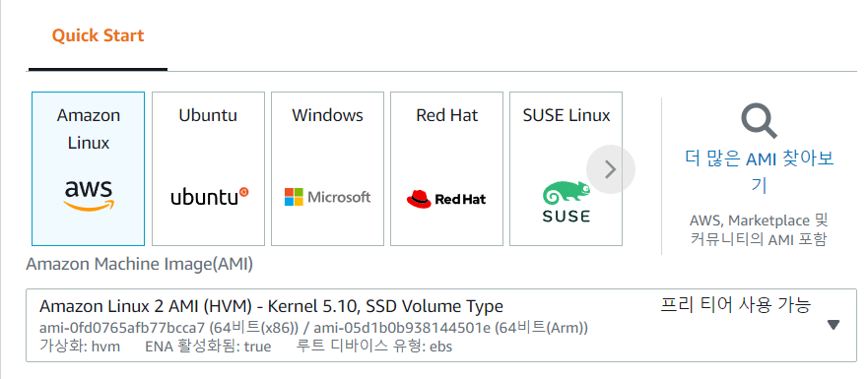Viewport: 868px width, 379px height.
Task: Click the ENA 활성화됨: true text
Action: [208, 347]
